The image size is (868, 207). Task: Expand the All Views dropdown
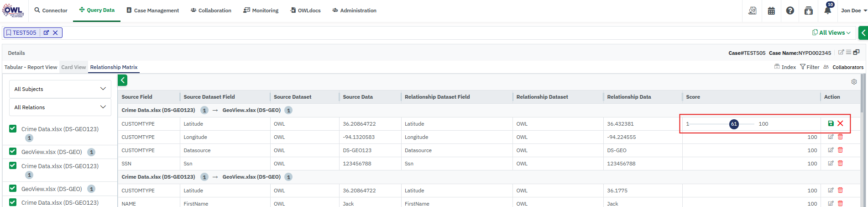click(831, 32)
